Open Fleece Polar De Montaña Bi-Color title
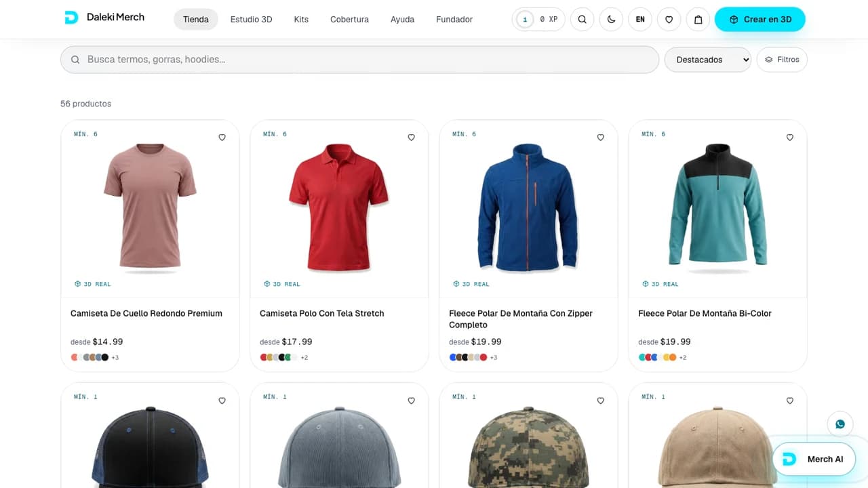This screenshot has height=488, width=868. tap(705, 313)
